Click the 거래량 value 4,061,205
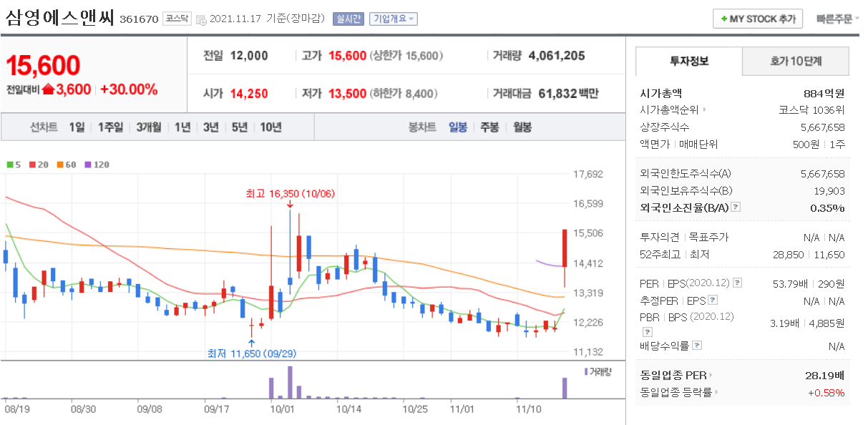The image size is (868, 425). click(557, 56)
